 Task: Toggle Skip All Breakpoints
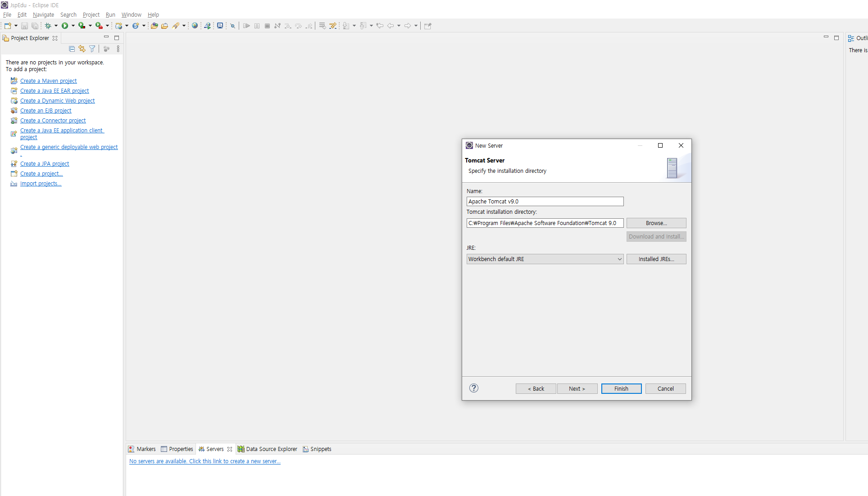coord(232,26)
